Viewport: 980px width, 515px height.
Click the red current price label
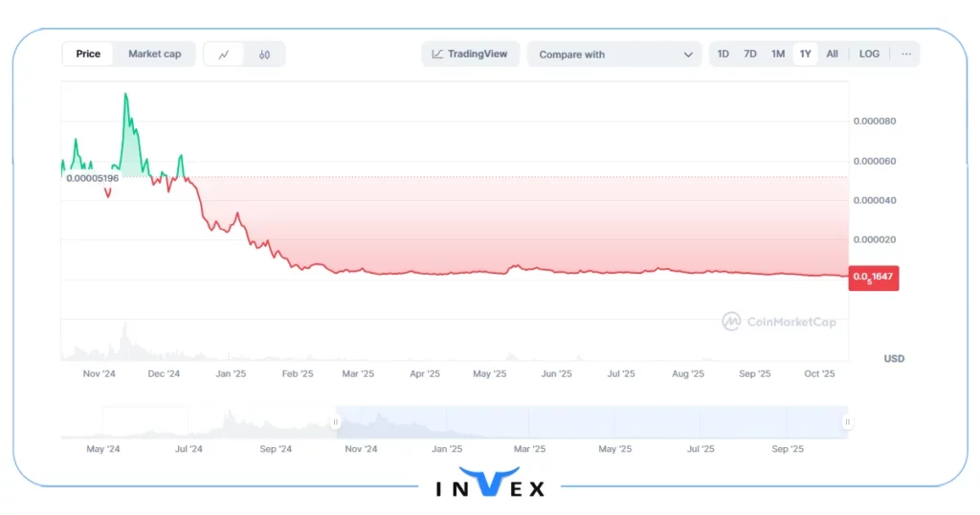873,278
